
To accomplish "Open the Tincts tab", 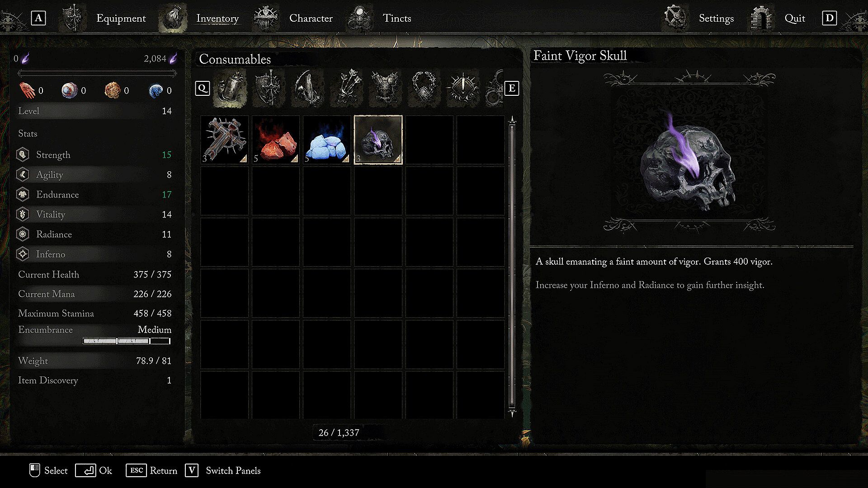I will click(397, 18).
